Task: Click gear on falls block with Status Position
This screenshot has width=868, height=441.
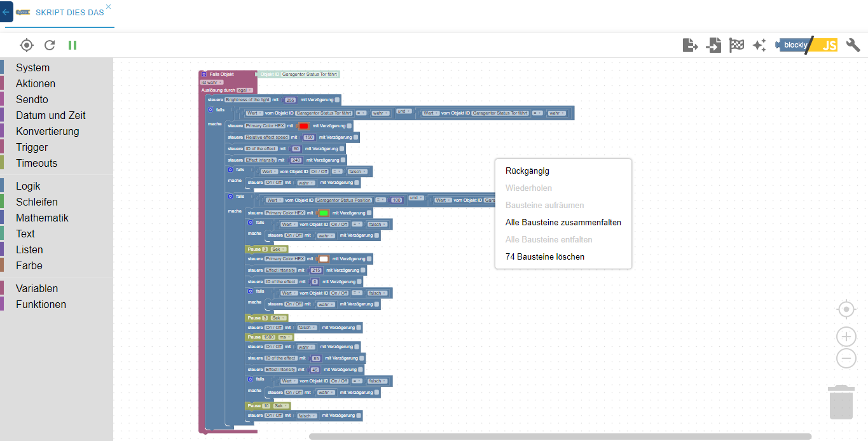Action: click(x=231, y=196)
